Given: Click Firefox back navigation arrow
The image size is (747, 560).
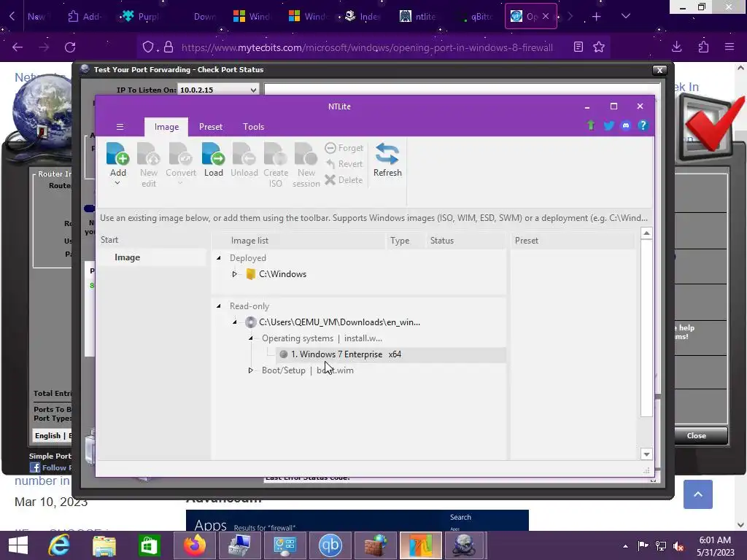Looking at the screenshot, I should click(18, 47).
